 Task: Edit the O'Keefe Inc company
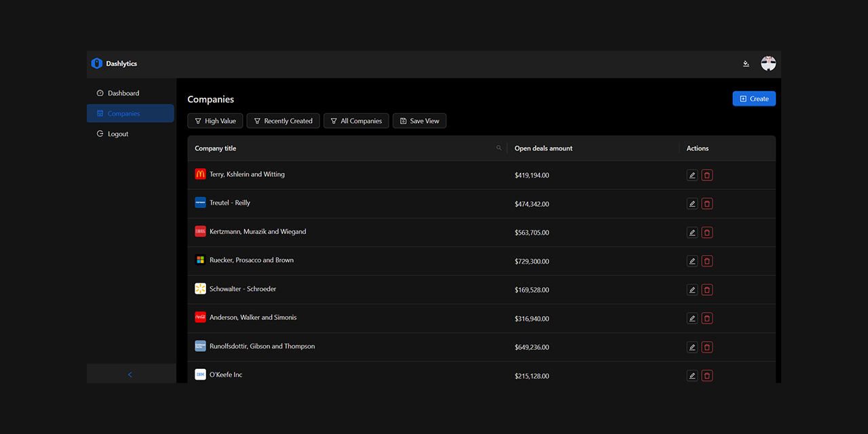(692, 376)
